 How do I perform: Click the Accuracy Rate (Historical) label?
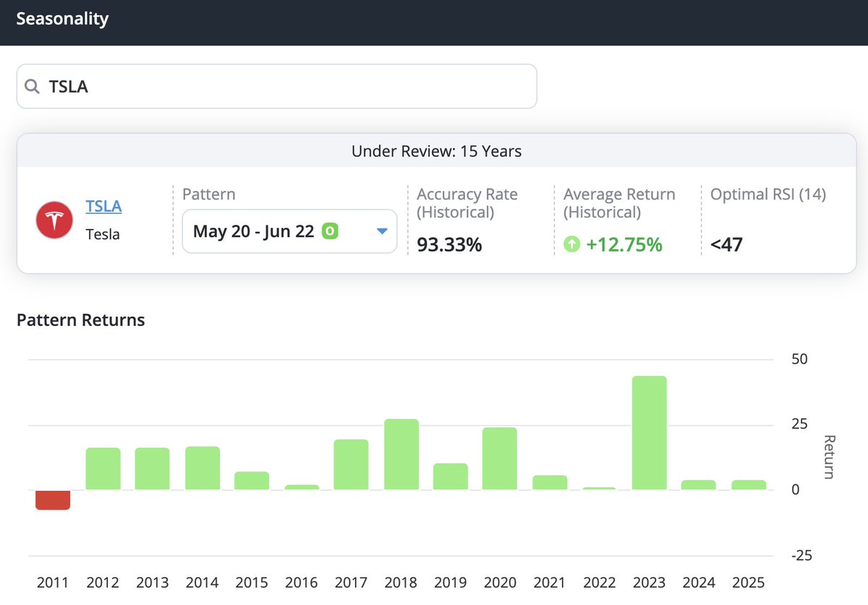467,203
